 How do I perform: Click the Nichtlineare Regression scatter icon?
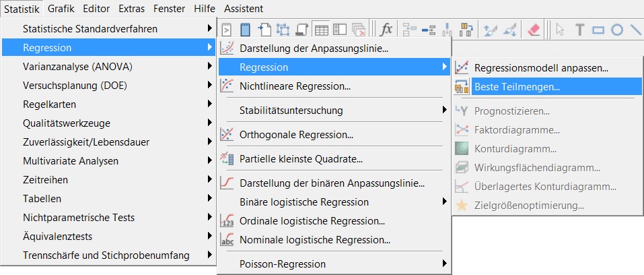(x=227, y=86)
